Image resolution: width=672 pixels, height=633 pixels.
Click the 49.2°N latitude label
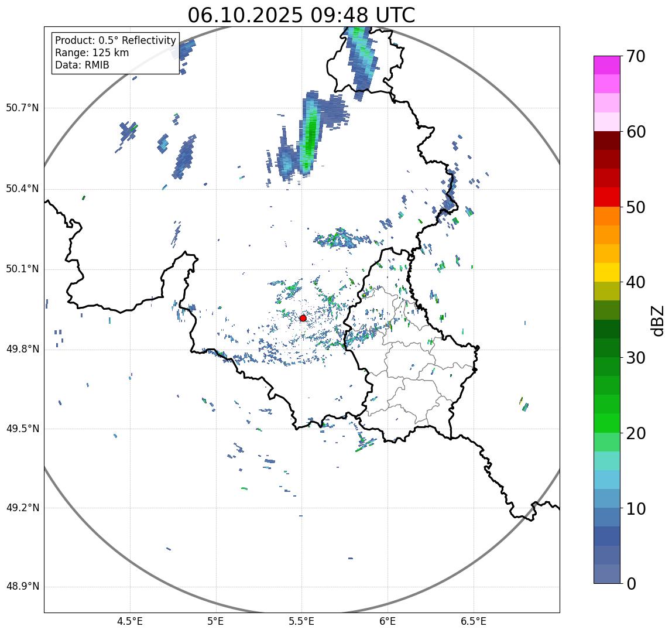(22, 508)
